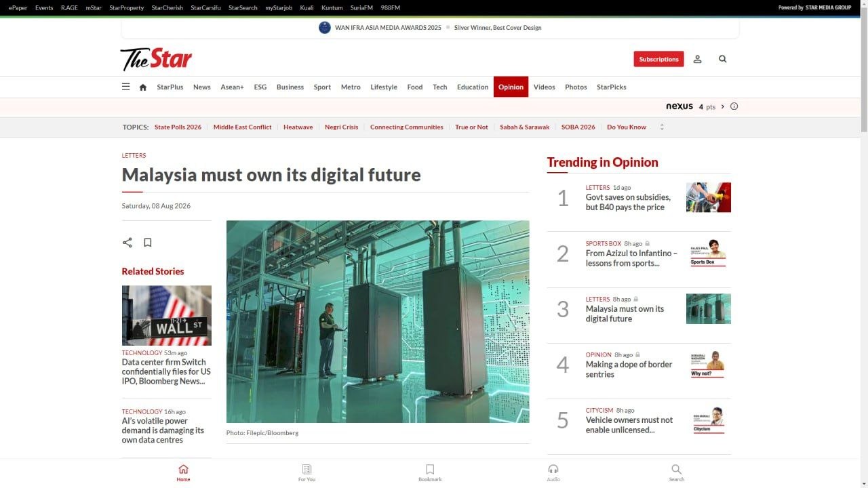
Task: Open Bookmark in bottom bar
Action: (430, 473)
